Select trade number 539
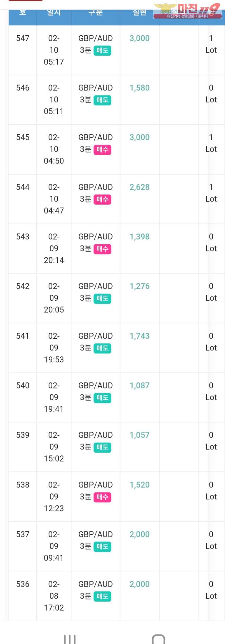 tap(23, 435)
